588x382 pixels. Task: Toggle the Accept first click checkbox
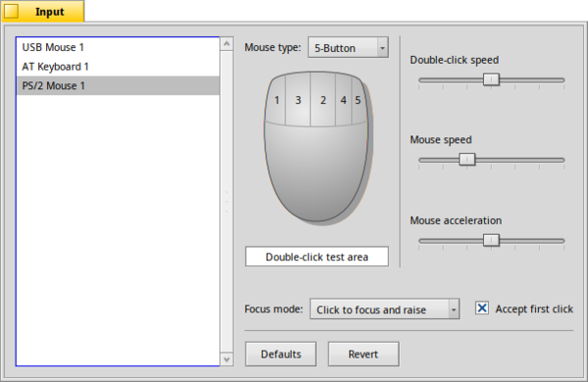(x=482, y=309)
